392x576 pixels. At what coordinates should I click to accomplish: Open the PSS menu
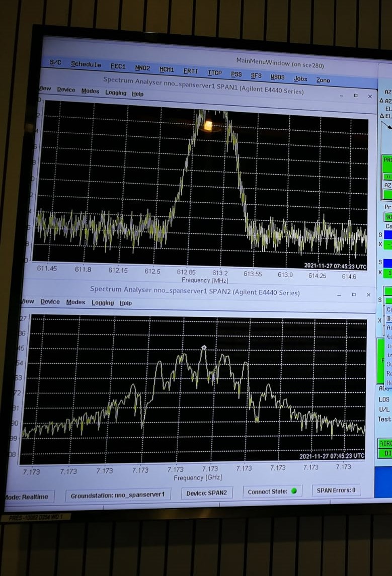236,74
